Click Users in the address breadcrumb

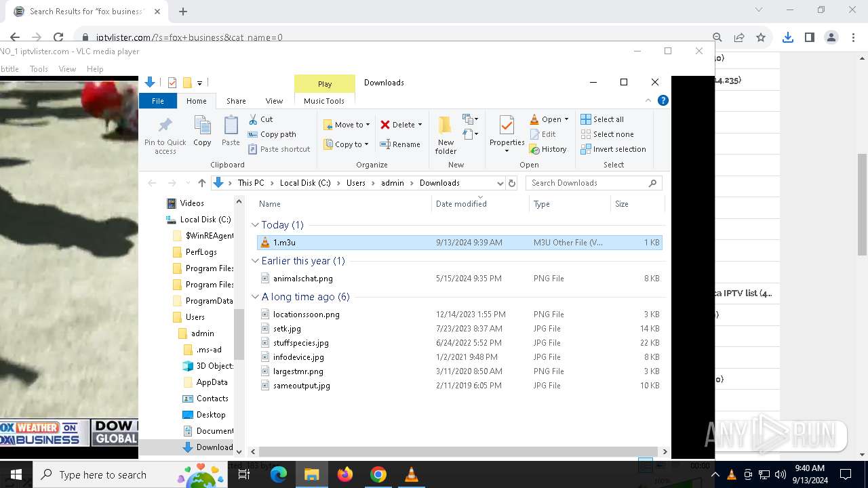point(356,183)
